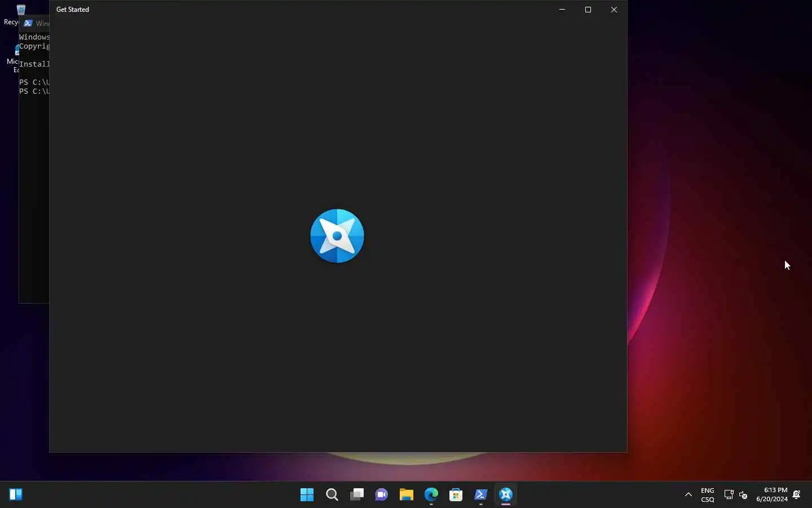The width and height of the screenshot is (812, 508).
Task: Maximize the Get Started window
Action: 589,10
